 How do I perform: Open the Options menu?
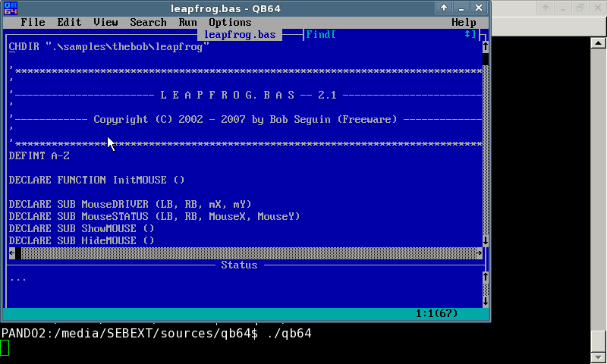pos(230,23)
